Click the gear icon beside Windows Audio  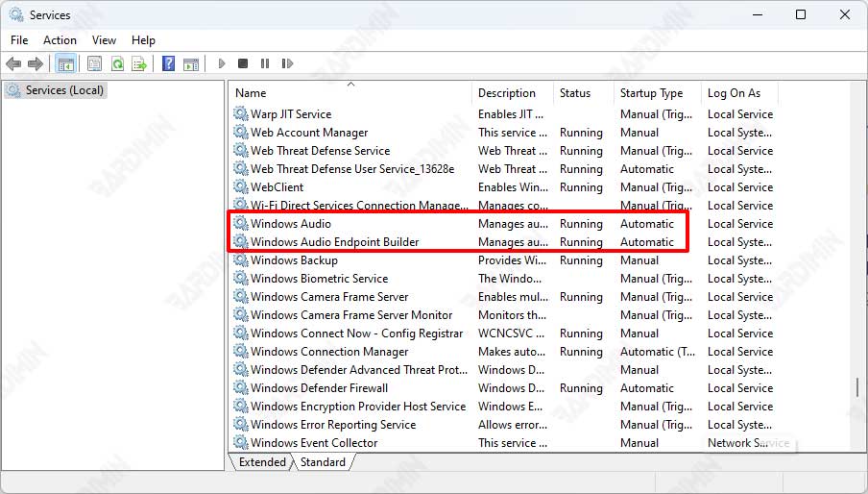241,223
